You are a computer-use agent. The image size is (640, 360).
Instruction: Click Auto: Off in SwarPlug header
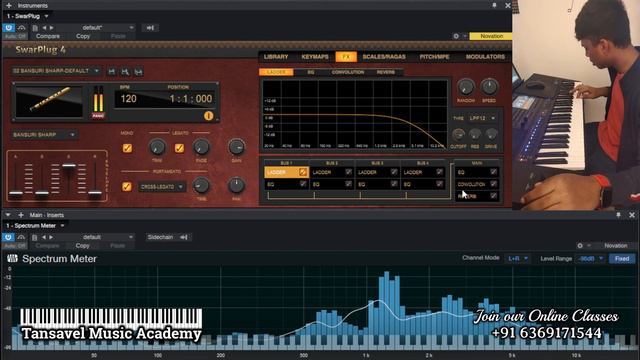[16, 36]
